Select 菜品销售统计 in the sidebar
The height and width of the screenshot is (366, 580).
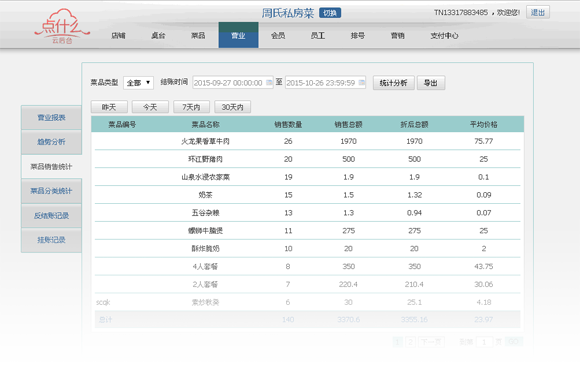[x=51, y=167]
